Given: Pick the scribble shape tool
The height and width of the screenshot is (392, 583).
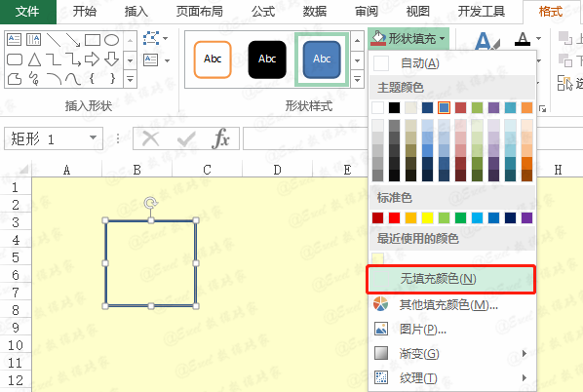Looking at the screenshot, I should tap(34, 79).
